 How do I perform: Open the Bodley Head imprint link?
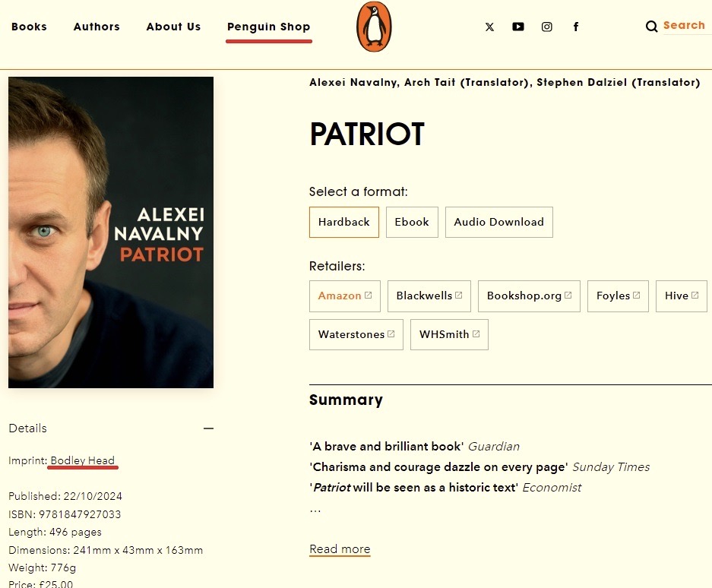pos(83,460)
